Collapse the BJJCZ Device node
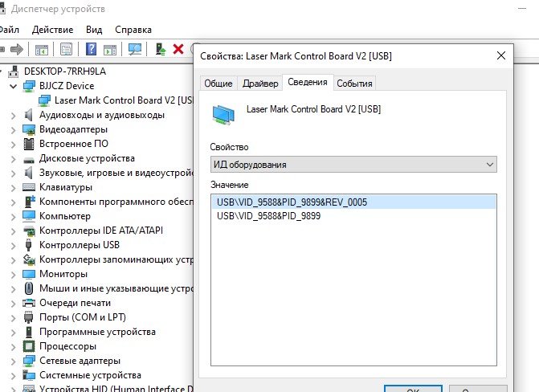 point(13,86)
